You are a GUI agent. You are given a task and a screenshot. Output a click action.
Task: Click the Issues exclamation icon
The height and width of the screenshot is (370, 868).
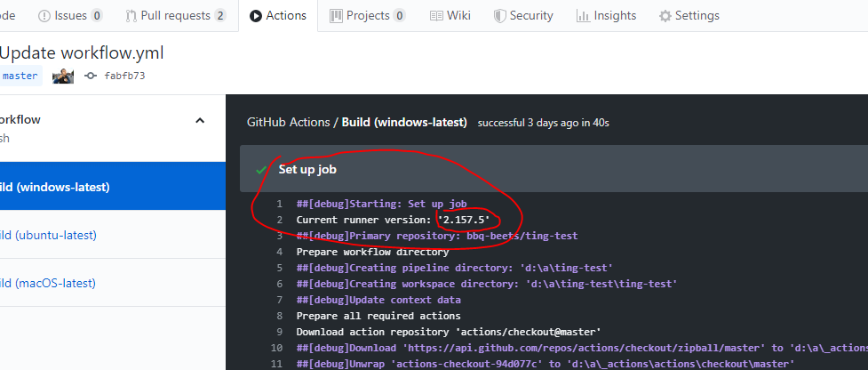44,16
